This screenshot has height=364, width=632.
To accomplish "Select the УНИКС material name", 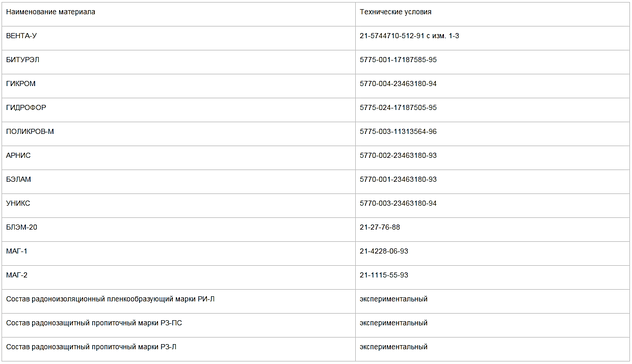I will coord(18,204).
